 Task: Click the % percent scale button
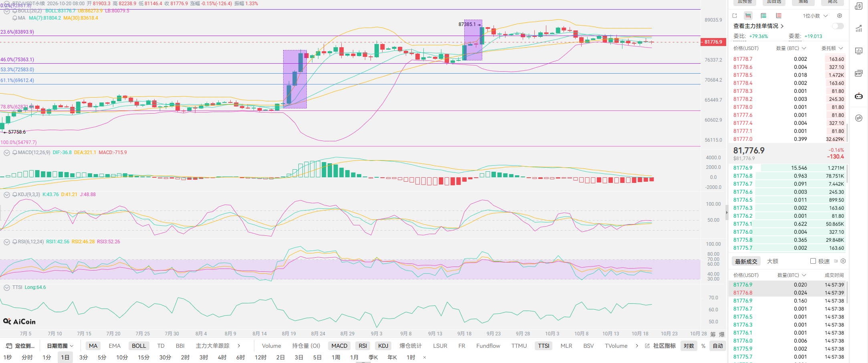[703, 346]
